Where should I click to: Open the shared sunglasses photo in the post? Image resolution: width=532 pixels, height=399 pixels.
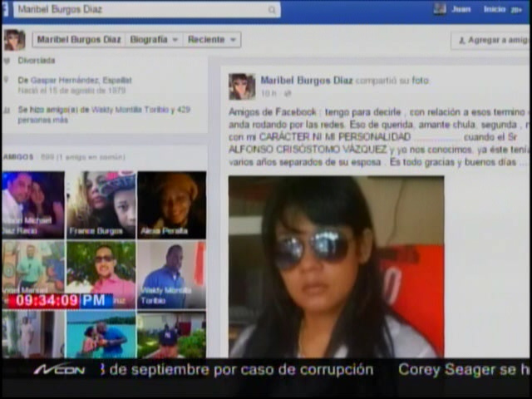(336, 266)
